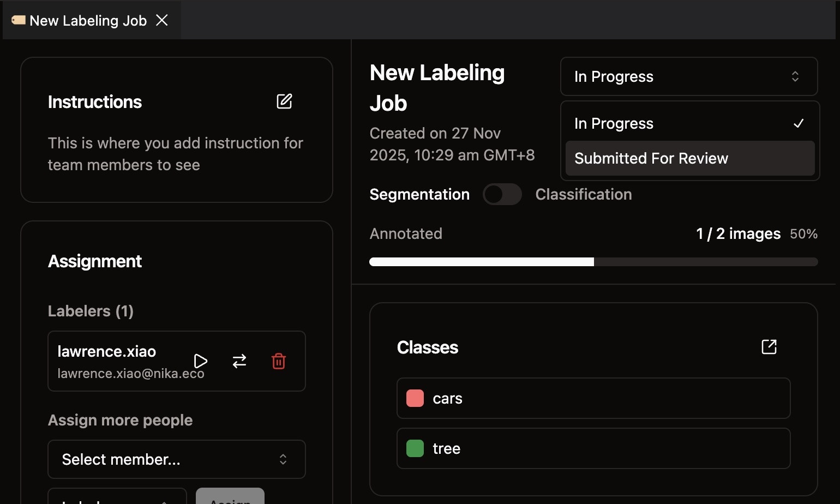Open Classes in external view icon
Screen dimensions: 840x504
point(769,347)
